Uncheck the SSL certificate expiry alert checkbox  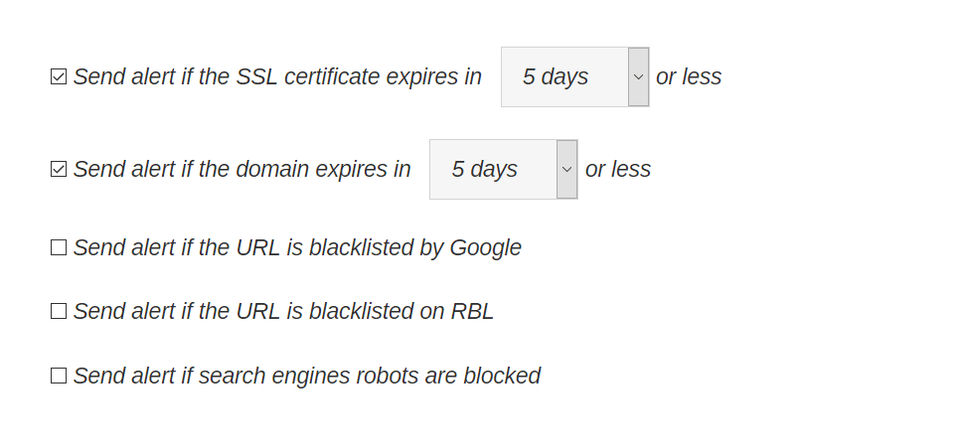point(58,77)
